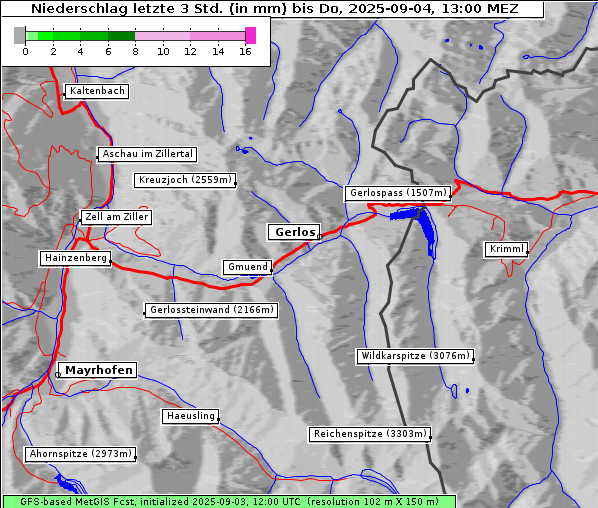Screen dimensions: 598x508
Task: Click the Hainzenberg town label
Action: coord(76,258)
